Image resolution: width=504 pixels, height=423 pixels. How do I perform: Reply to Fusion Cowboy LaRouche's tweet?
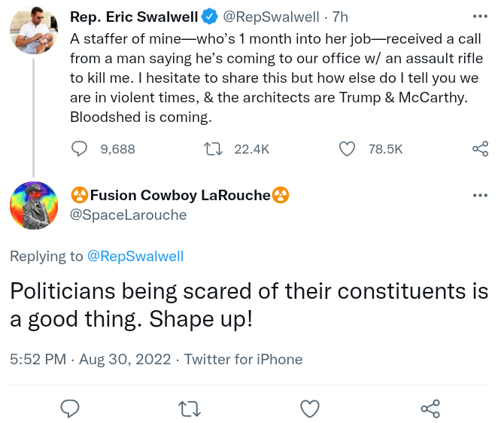click(x=70, y=409)
